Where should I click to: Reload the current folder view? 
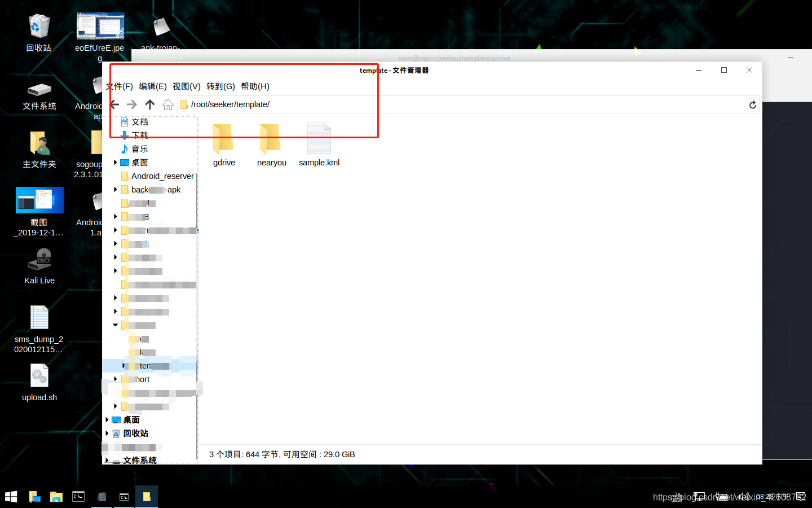tap(752, 104)
